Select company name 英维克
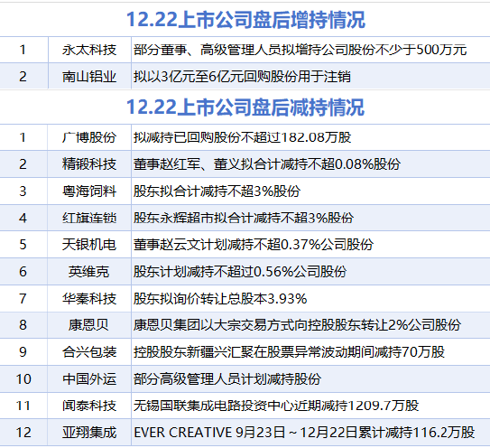 (88, 272)
